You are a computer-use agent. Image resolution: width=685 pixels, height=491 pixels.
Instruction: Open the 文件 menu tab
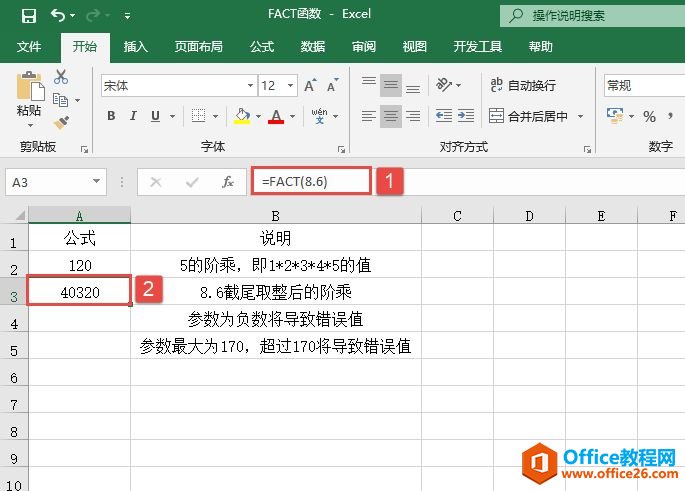pos(29,46)
